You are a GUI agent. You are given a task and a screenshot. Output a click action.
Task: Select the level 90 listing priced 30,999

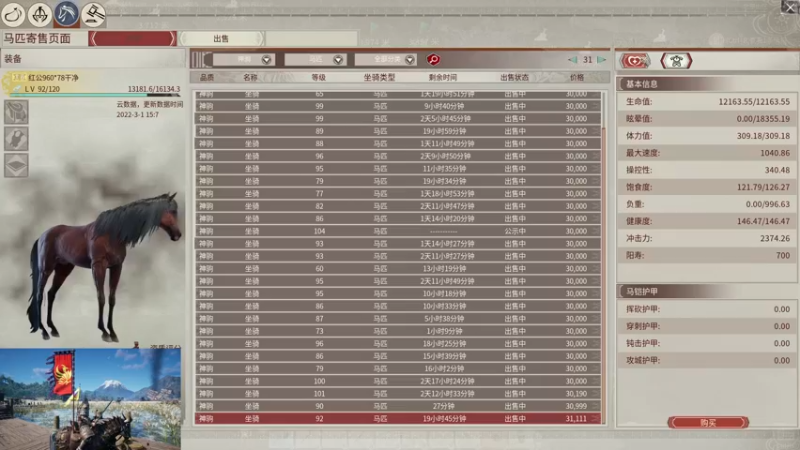point(397,406)
